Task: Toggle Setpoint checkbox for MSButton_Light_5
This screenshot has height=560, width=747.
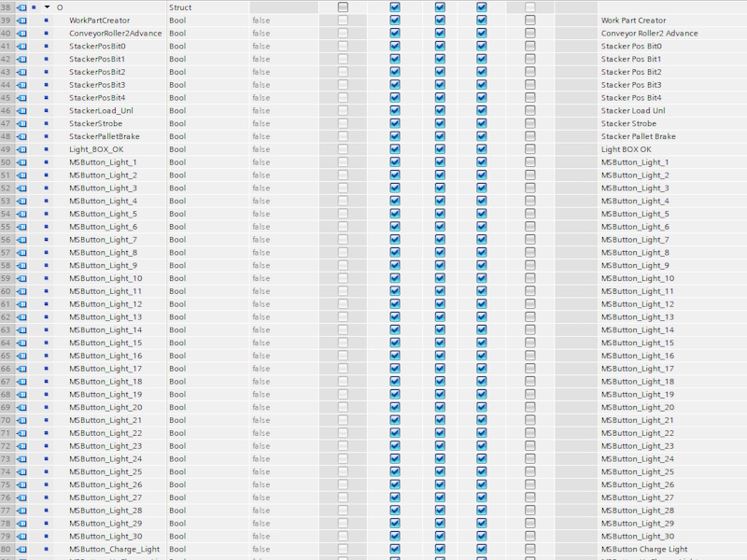Action: [x=530, y=214]
